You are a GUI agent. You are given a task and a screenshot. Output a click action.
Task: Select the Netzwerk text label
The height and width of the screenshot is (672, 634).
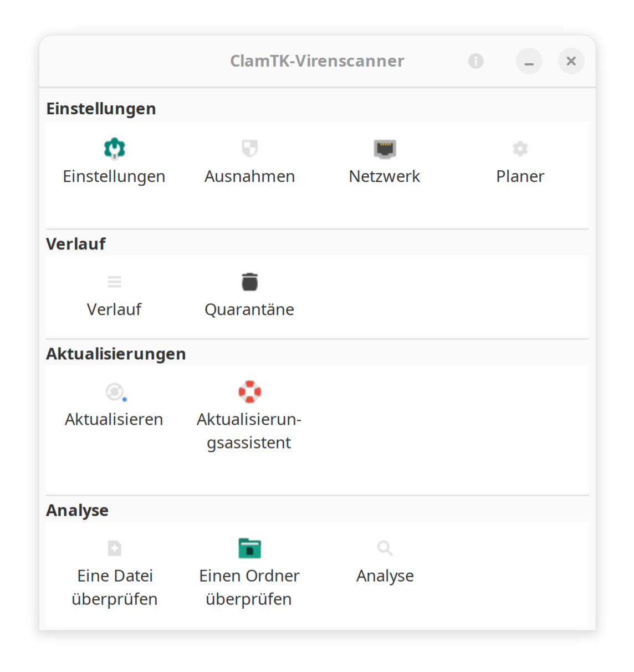click(385, 176)
